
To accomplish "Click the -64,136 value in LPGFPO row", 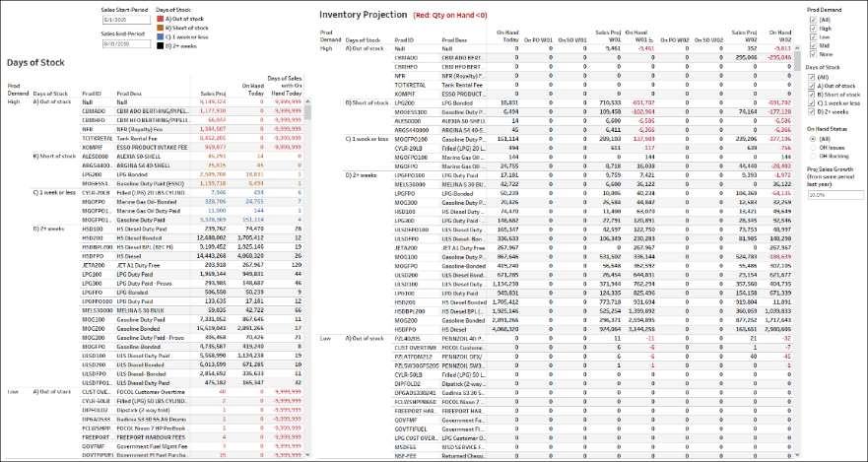I will 780,194.
